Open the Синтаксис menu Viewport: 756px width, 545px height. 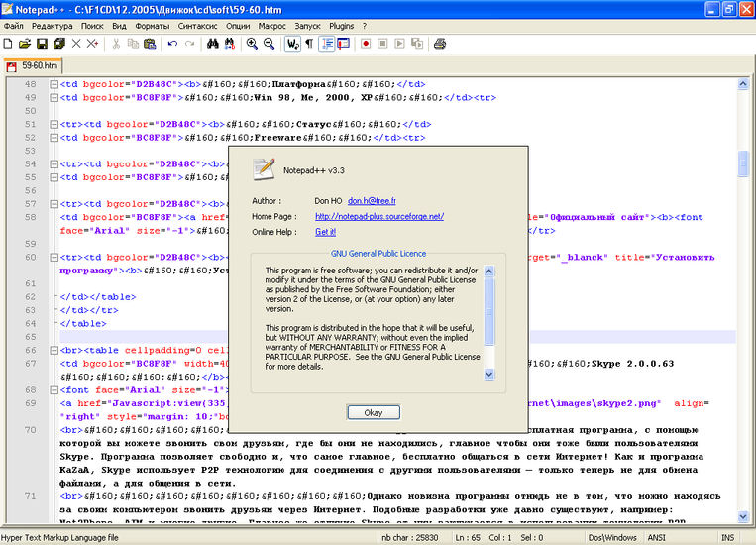pos(198,26)
